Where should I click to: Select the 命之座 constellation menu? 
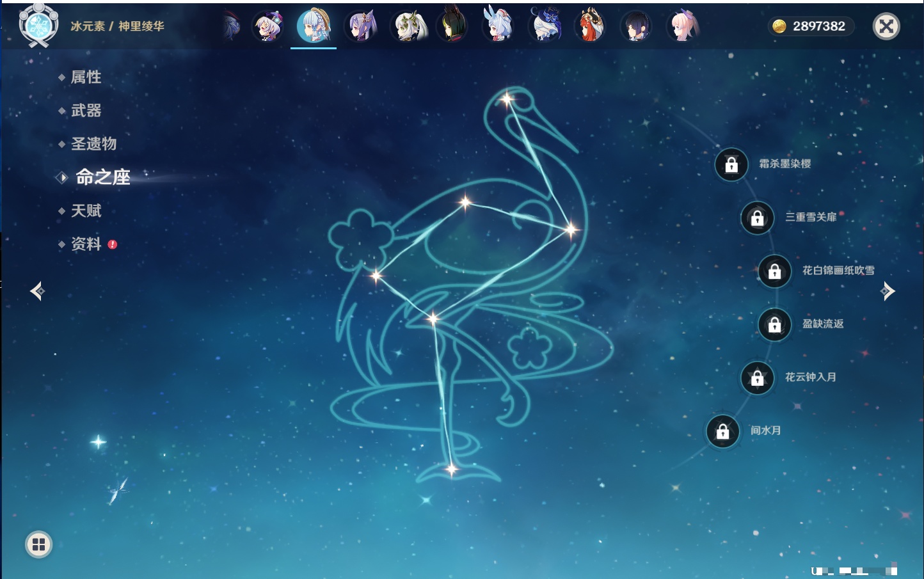103,177
